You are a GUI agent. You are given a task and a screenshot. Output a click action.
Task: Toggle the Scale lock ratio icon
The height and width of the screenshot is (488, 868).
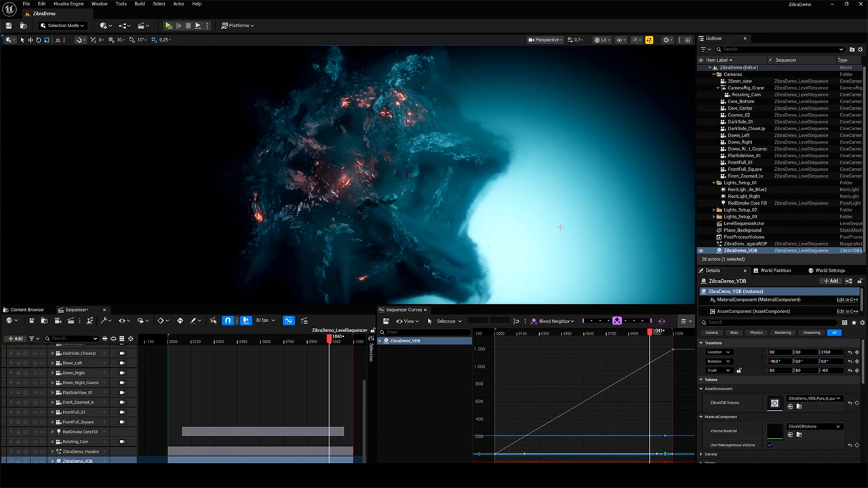click(x=739, y=371)
